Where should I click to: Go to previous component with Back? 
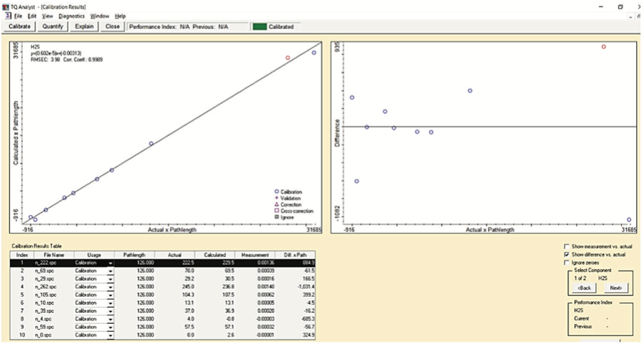tap(584, 288)
